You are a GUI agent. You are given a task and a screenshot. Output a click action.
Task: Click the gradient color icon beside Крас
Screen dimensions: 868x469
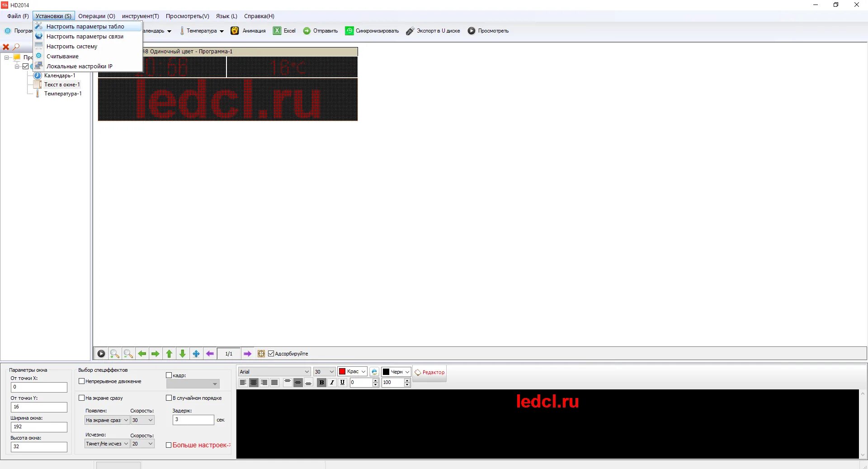tap(374, 372)
